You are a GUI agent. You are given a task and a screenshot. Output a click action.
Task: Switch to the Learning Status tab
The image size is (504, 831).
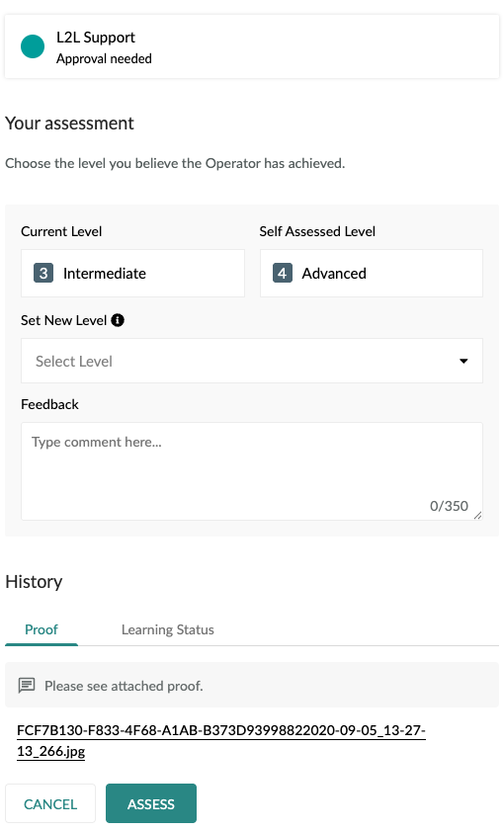click(x=167, y=629)
